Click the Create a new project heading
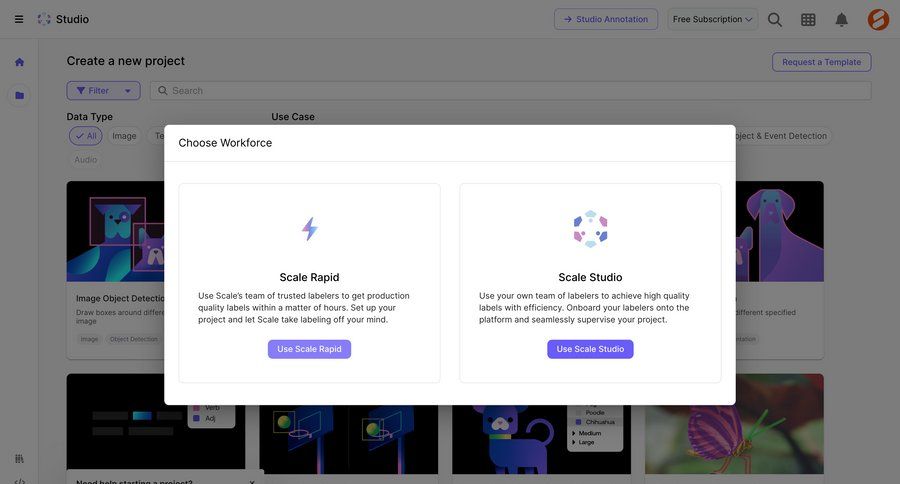900x484 pixels. pos(126,61)
